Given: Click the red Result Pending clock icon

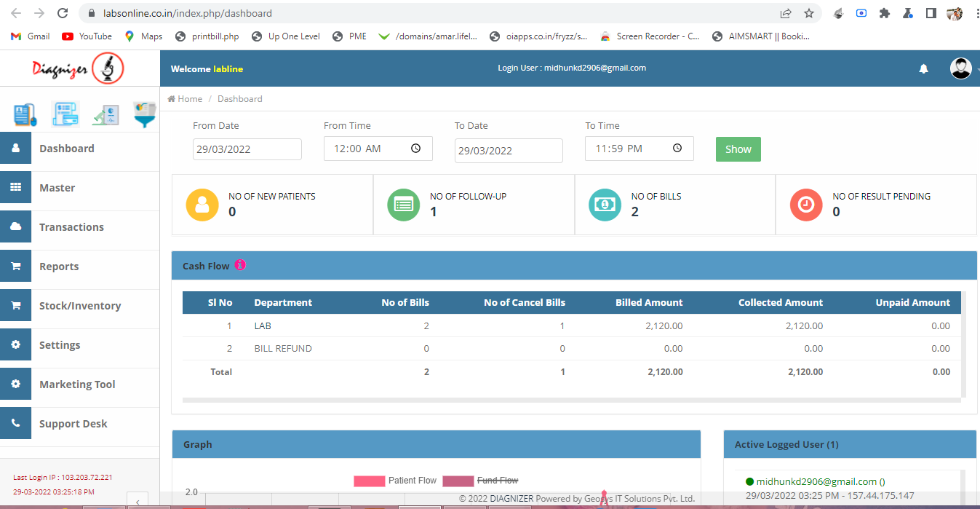Looking at the screenshot, I should 805,205.
